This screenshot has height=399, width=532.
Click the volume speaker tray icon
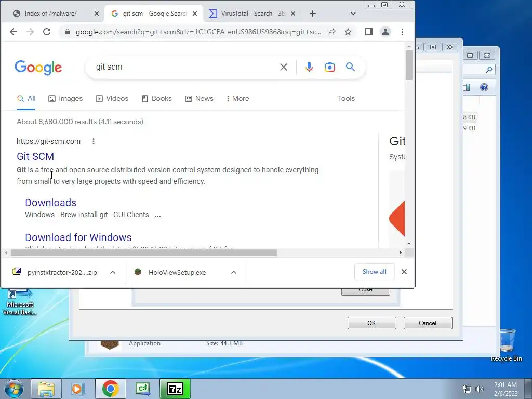480,389
